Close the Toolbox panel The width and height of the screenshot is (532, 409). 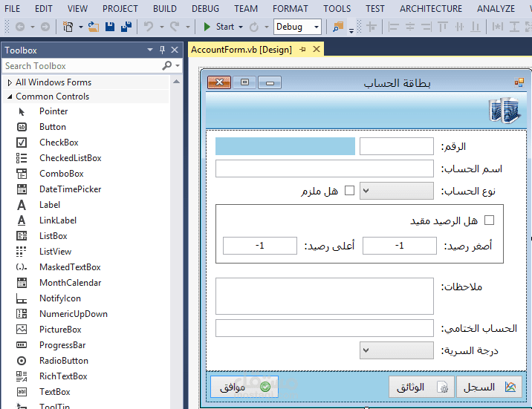click(175, 50)
